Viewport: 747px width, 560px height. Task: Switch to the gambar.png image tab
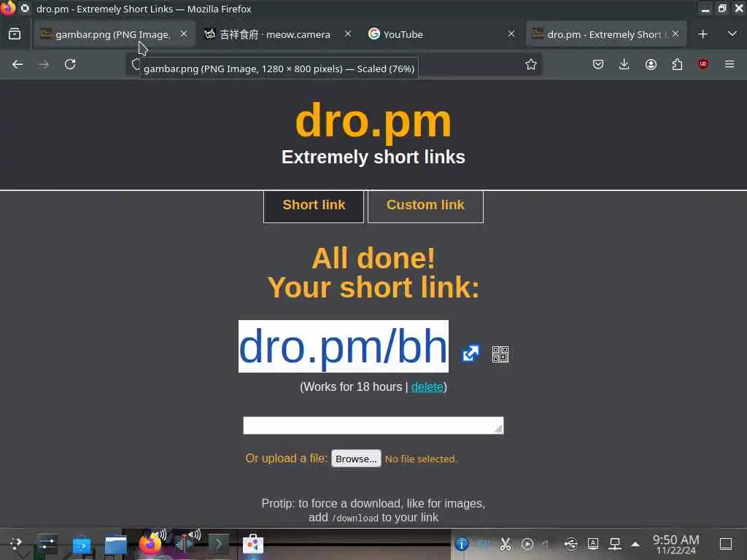[115, 34]
